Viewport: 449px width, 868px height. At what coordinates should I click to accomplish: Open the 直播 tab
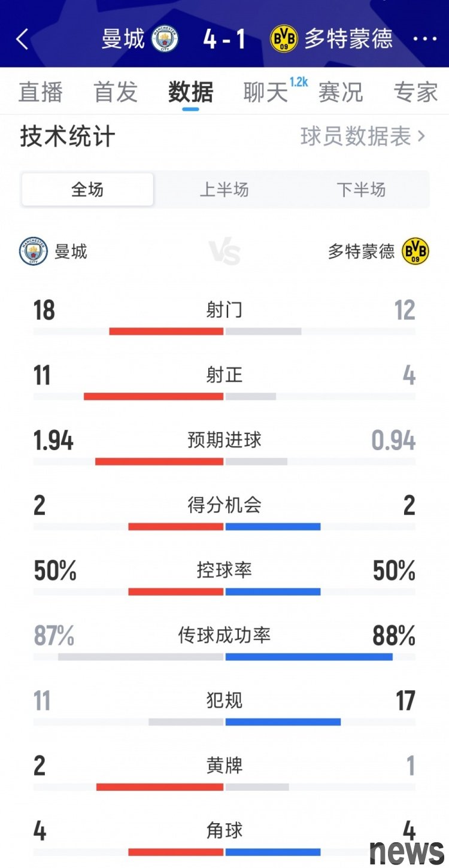click(41, 93)
